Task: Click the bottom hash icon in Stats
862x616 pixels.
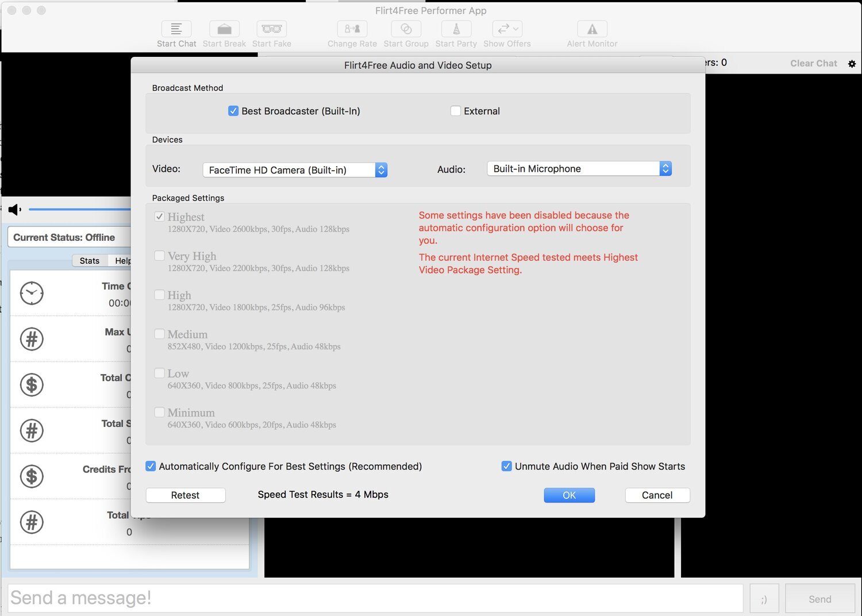Action: click(x=32, y=522)
